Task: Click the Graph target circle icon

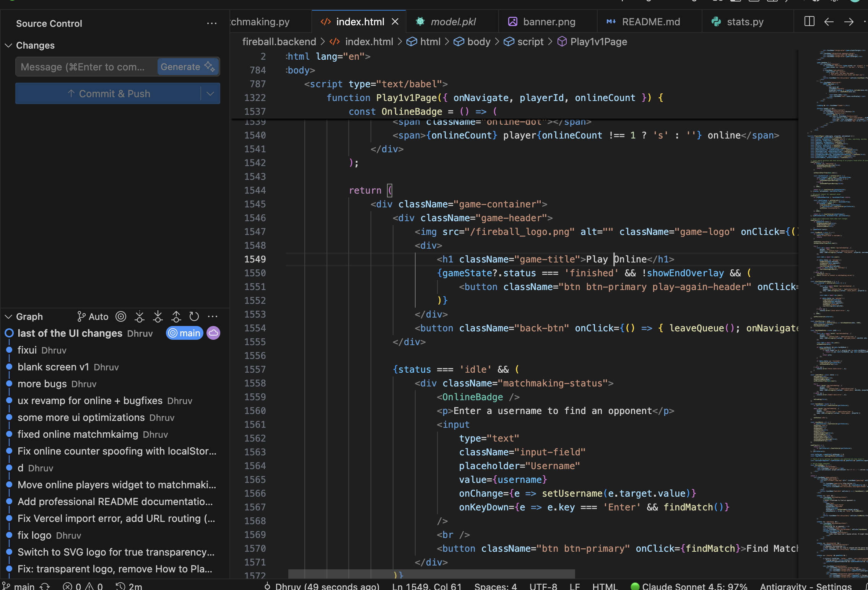Action: point(121,316)
